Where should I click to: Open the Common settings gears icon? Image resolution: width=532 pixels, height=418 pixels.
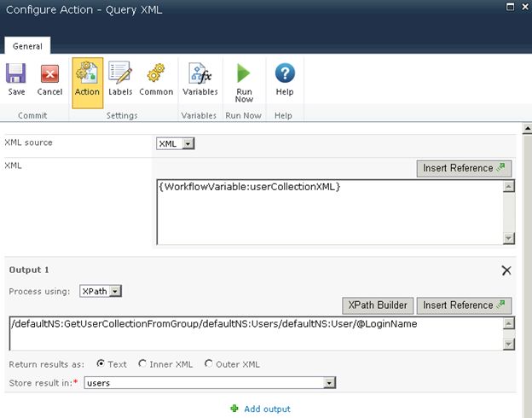coord(156,73)
